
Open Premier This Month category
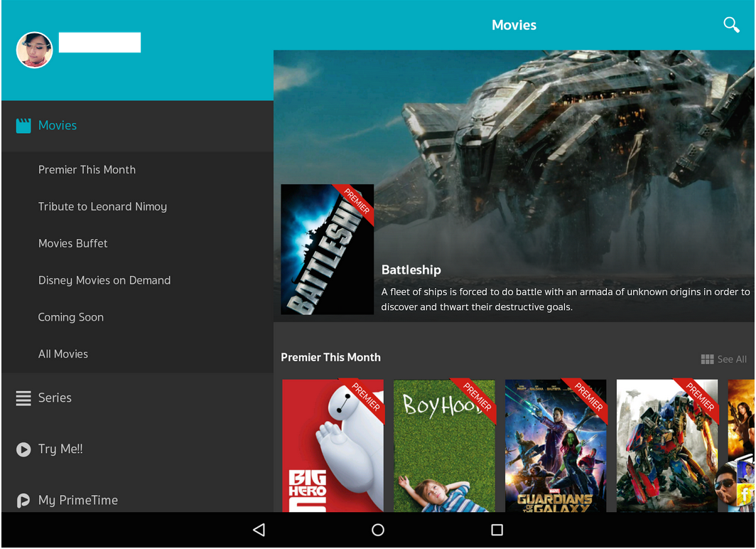(137, 170)
